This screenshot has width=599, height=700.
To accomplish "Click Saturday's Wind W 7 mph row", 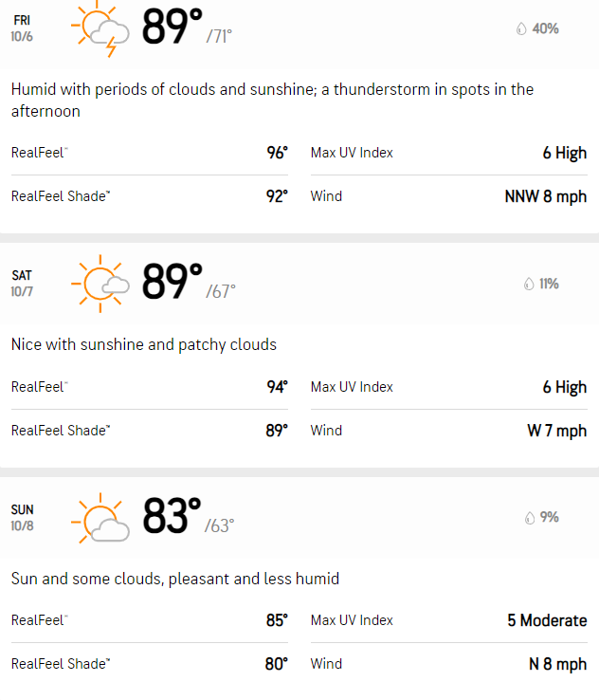I will (448, 431).
